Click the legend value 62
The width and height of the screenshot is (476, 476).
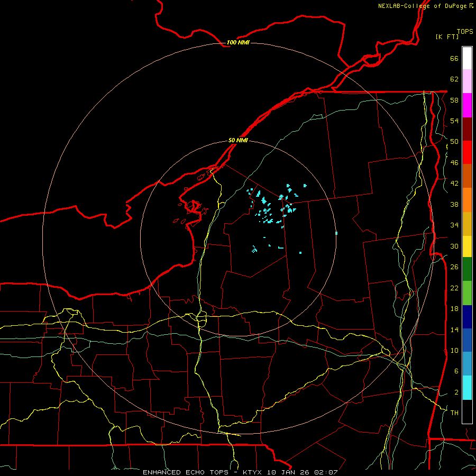point(454,79)
